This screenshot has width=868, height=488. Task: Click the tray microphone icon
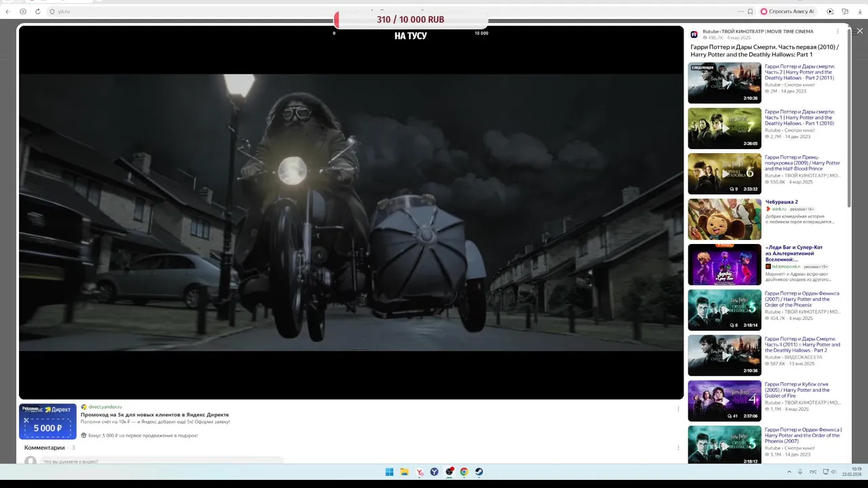click(x=801, y=472)
